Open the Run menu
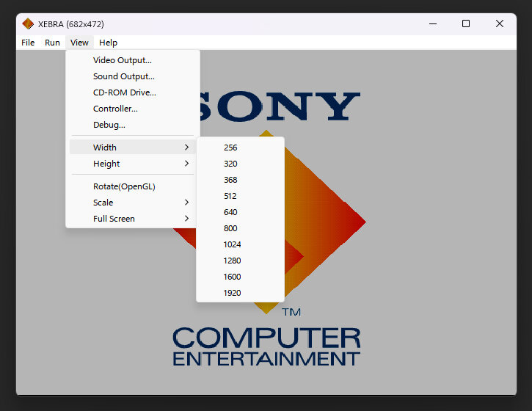Image resolution: width=532 pixels, height=411 pixels. 52,43
